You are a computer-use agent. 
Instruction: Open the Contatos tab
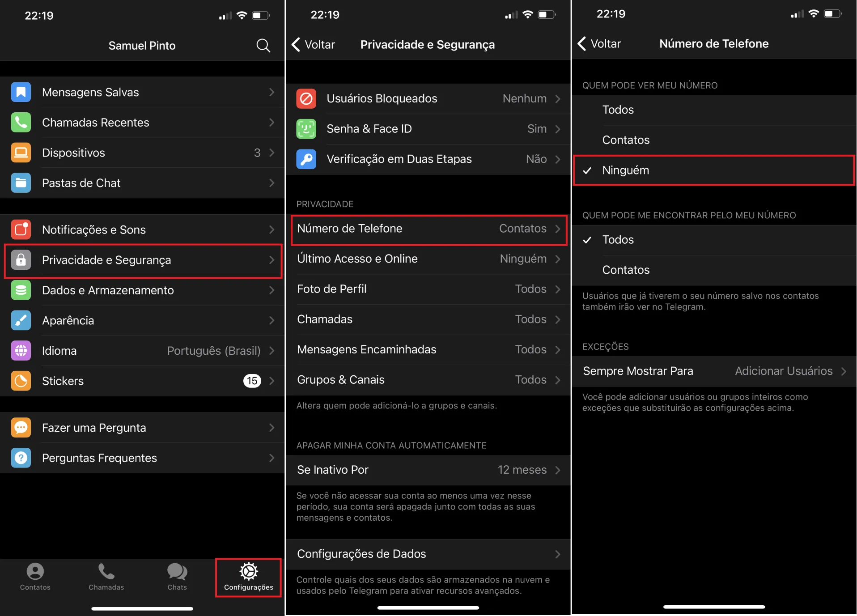[x=35, y=577]
